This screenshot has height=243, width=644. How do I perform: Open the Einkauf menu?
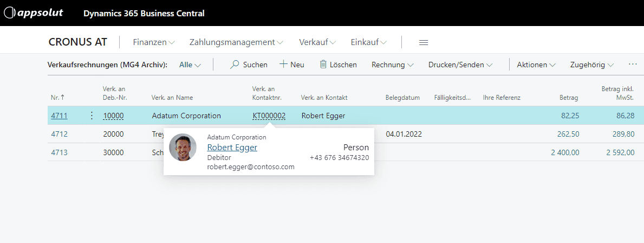tap(368, 42)
